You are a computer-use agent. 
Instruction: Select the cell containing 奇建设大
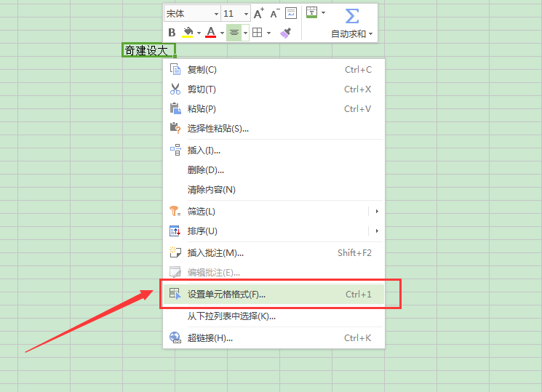point(148,50)
